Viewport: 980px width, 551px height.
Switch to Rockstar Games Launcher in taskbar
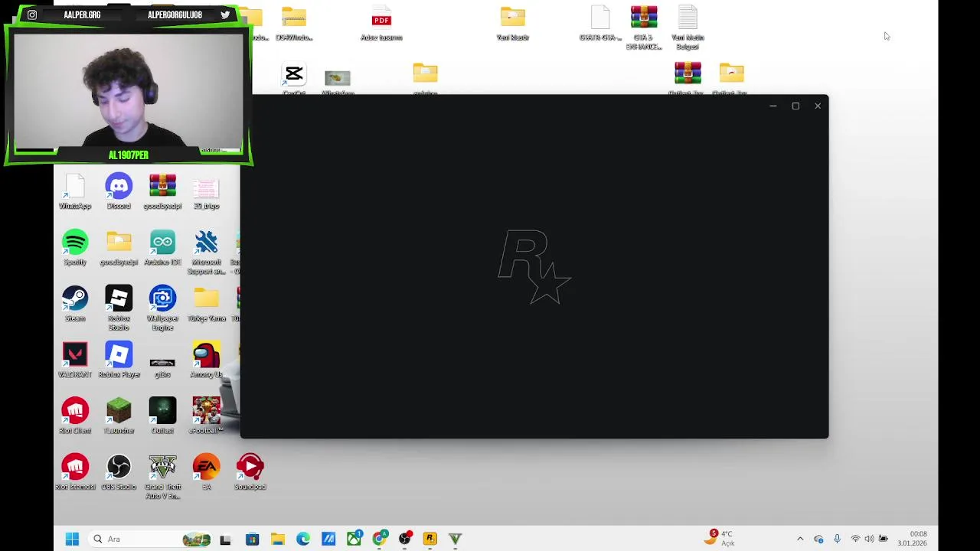[x=430, y=539]
